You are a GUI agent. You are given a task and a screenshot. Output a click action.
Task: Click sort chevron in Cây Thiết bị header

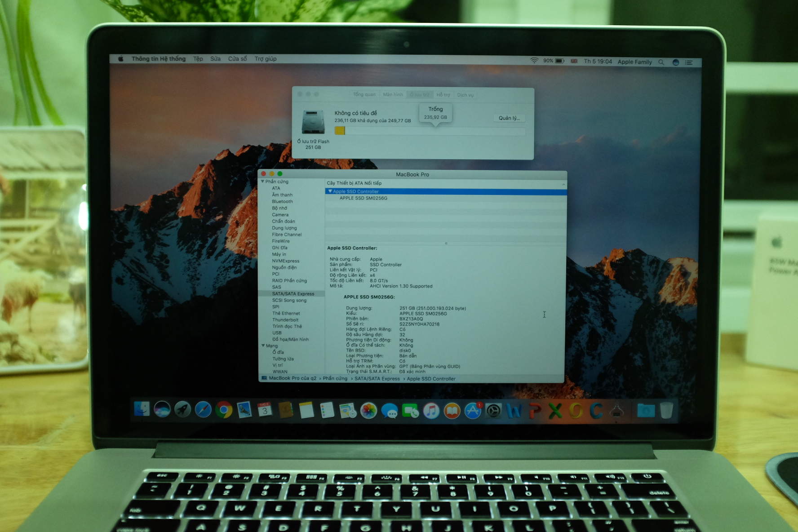(563, 184)
